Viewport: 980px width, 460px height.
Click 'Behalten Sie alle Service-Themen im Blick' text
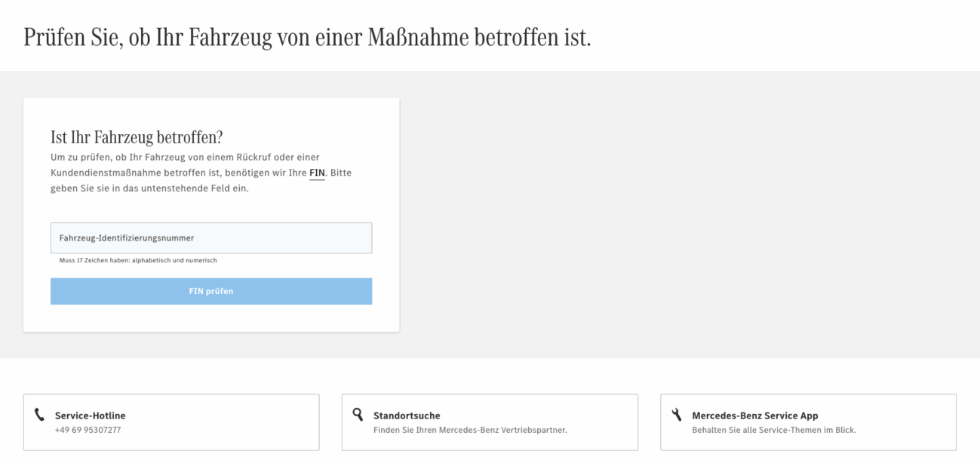point(774,430)
